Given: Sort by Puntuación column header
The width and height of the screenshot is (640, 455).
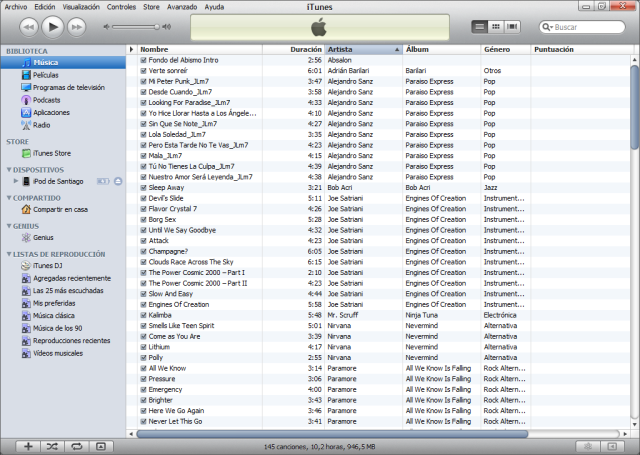Looking at the screenshot, I should click(x=582, y=49).
